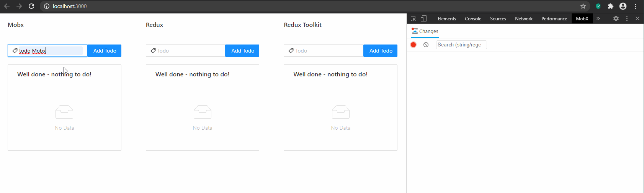The image size is (644, 193).
Task: Focus the MobX changes search field
Action: pyautogui.click(x=461, y=45)
